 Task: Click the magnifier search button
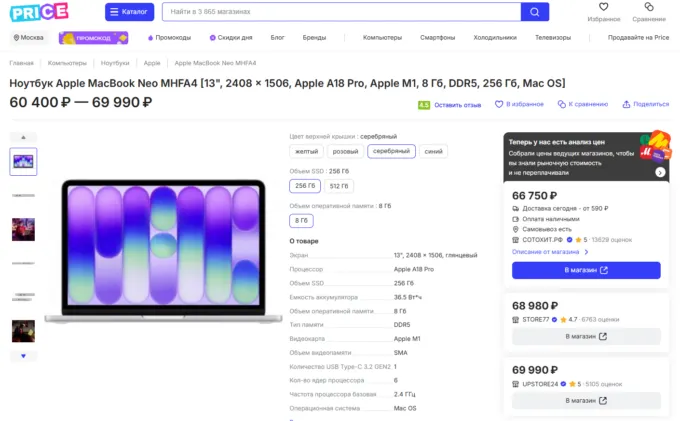click(x=535, y=12)
